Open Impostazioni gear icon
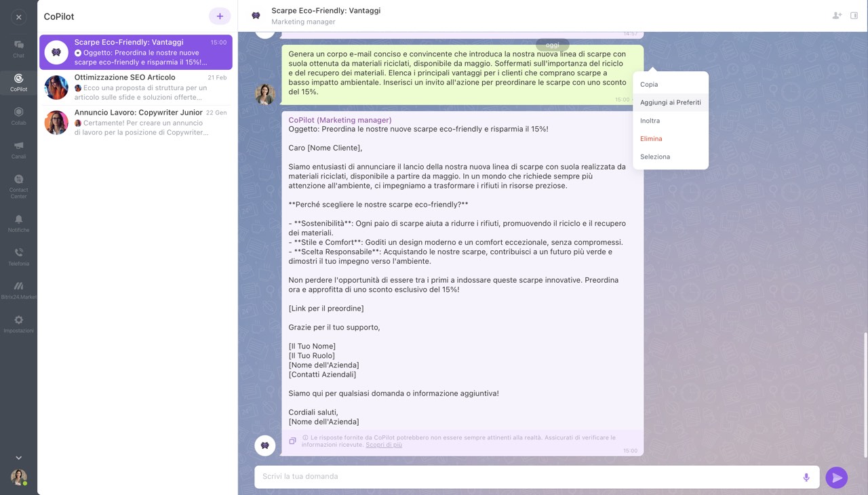This screenshot has width=868, height=495. click(18, 323)
